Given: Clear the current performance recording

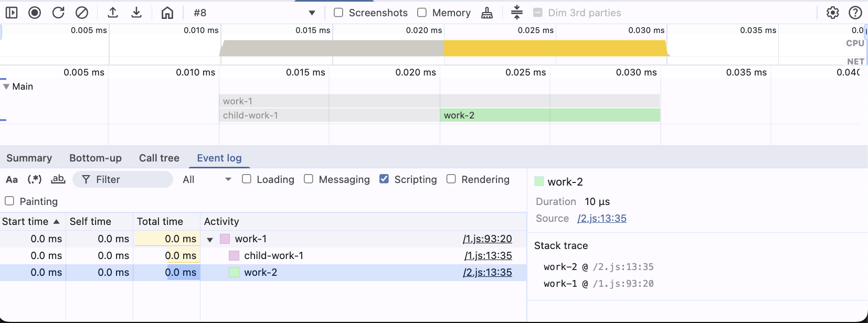Looking at the screenshot, I should [82, 13].
